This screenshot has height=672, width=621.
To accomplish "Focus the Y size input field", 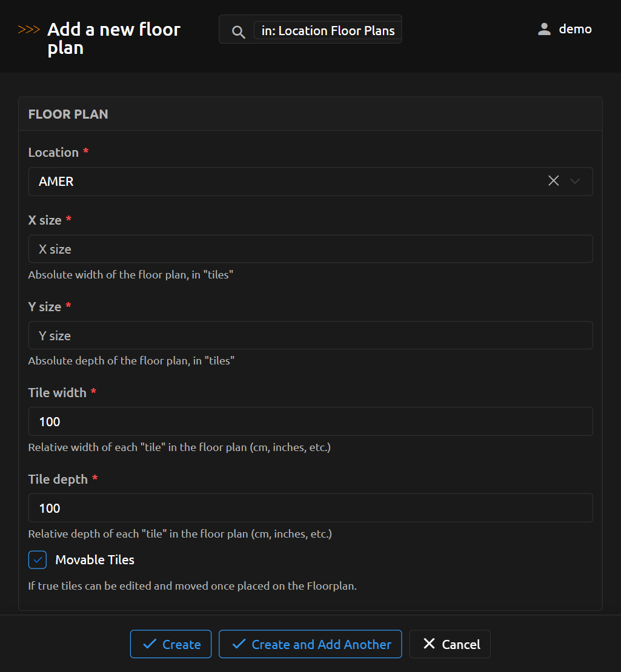I will click(x=310, y=335).
